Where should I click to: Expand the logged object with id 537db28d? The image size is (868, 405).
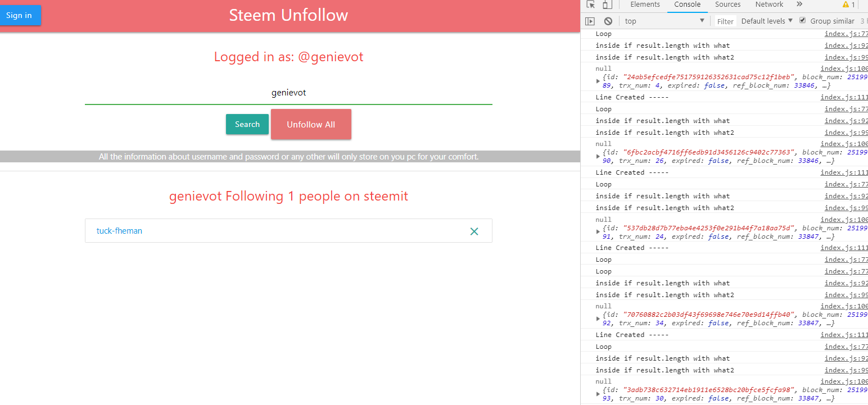598,232
